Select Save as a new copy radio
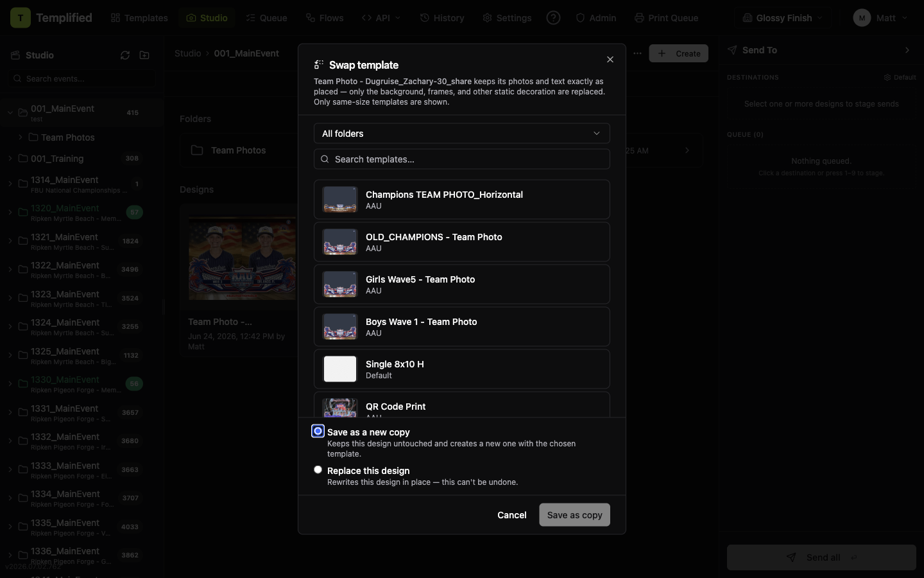This screenshot has height=578, width=924. 318,432
